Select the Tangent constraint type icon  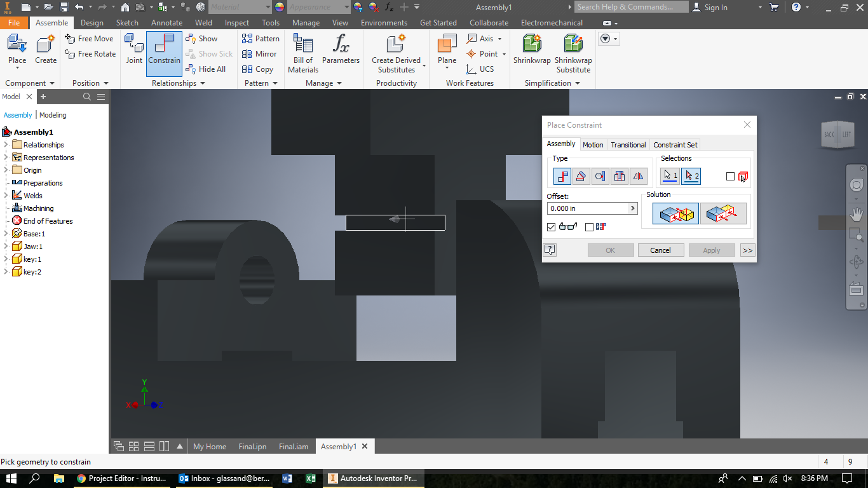tap(600, 177)
